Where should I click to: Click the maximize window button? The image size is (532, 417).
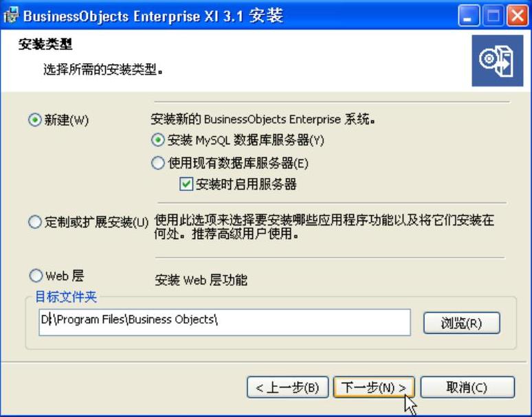(x=493, y=16)
